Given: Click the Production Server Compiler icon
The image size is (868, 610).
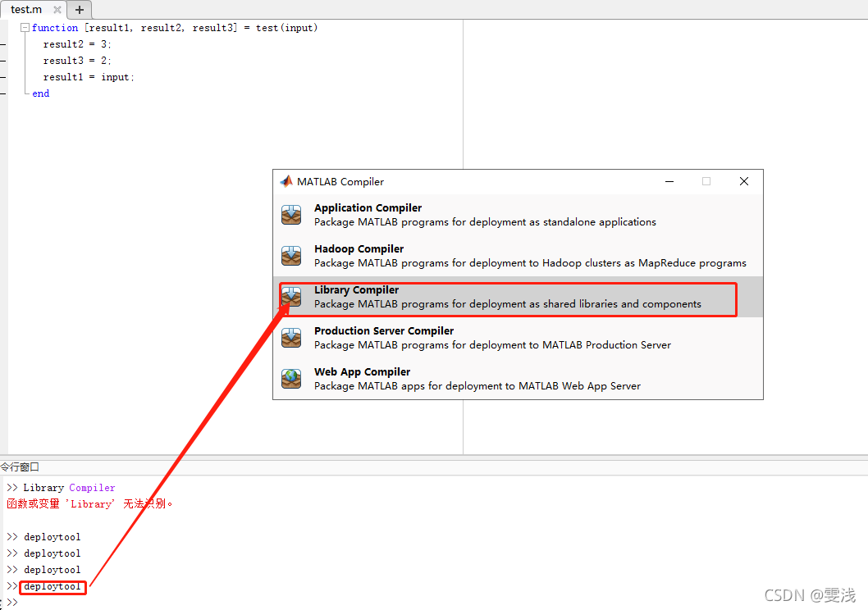Looking at the screenshot, I should click(291, 337).
